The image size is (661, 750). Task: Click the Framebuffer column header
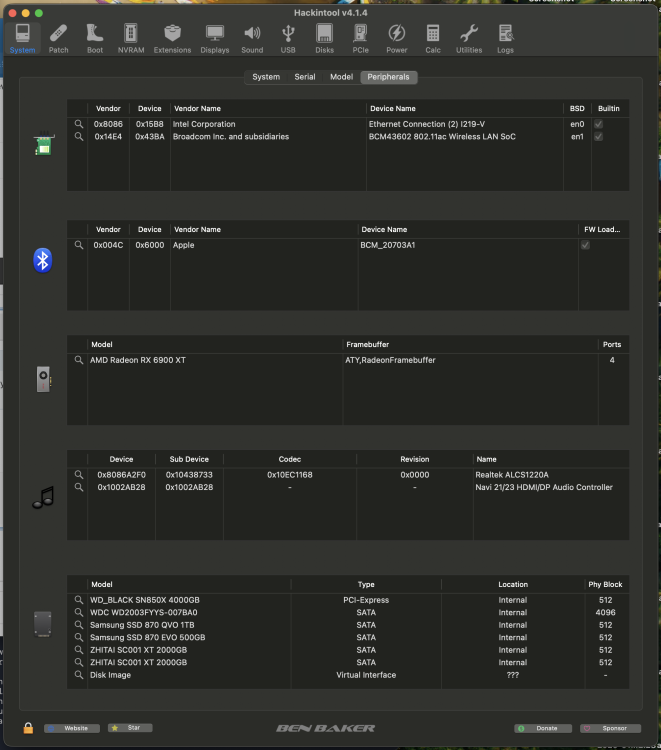point(368,344)
